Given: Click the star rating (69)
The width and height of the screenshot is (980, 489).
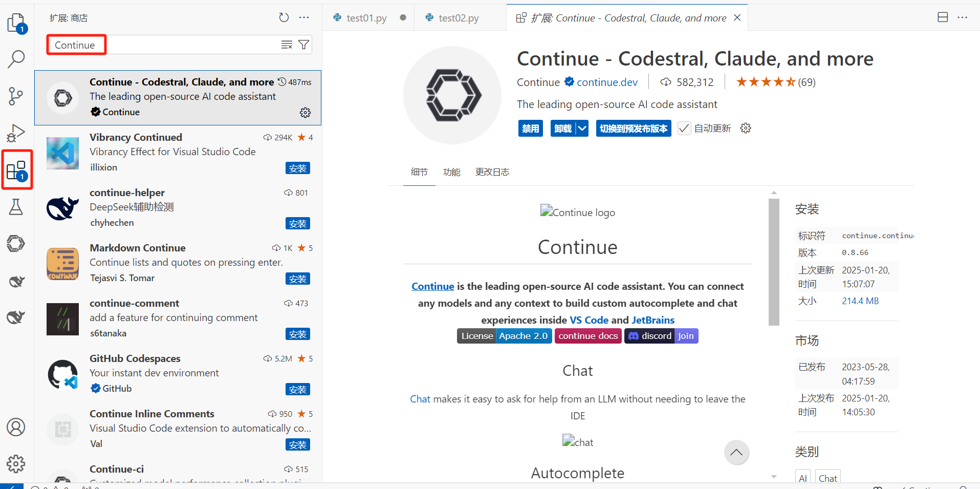Looking at the screenshot, I should pos(776,82).
